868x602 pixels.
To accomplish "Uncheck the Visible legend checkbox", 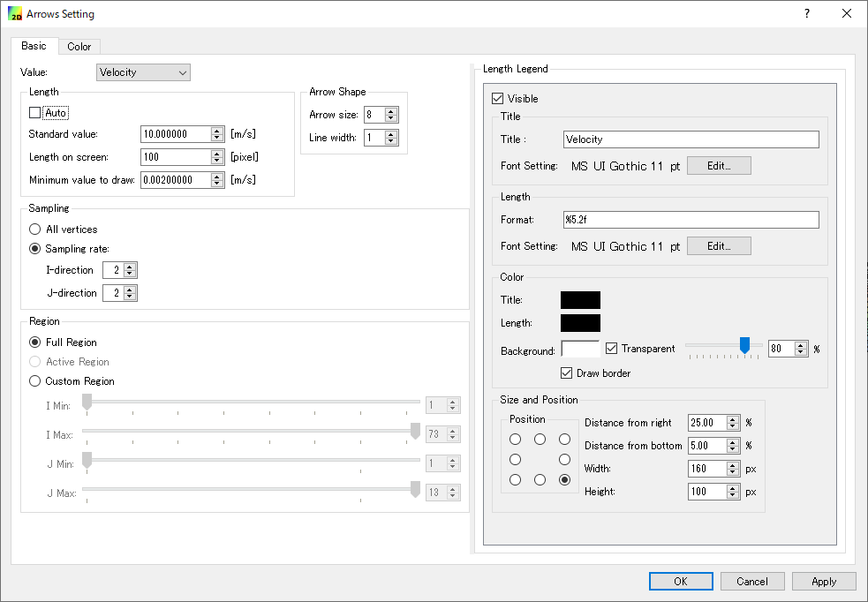I will click(x=498, y=99).
